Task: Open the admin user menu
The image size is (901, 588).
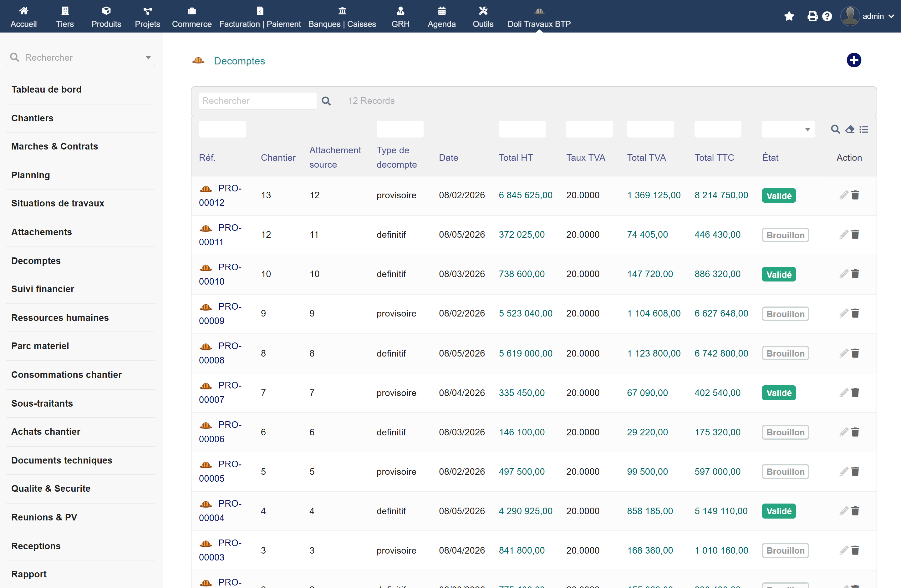Action: click(867, 16)
